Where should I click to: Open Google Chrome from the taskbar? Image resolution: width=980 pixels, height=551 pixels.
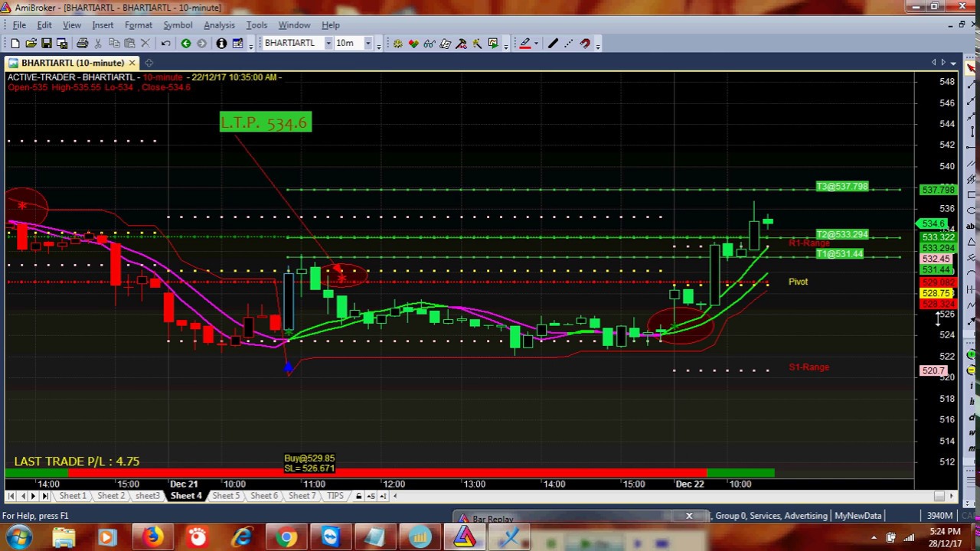click(x=286, y=537)
